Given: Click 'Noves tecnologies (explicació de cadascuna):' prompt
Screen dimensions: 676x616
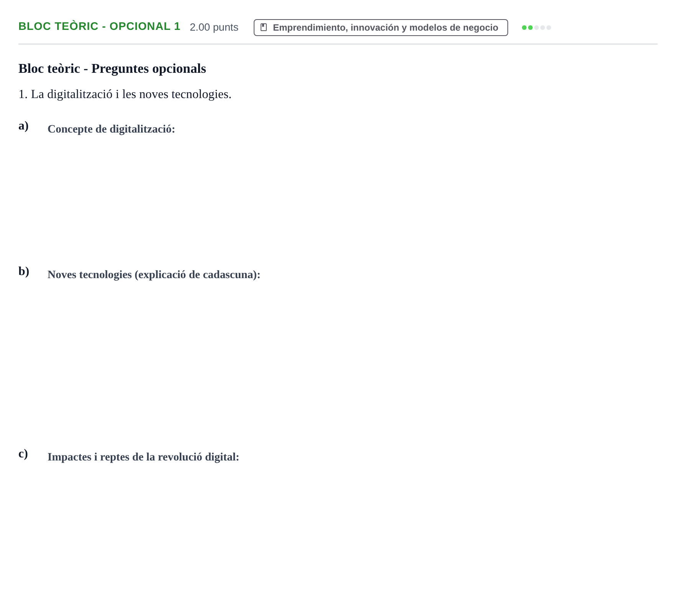Looking at the screenshot, I should click(154, 275).
